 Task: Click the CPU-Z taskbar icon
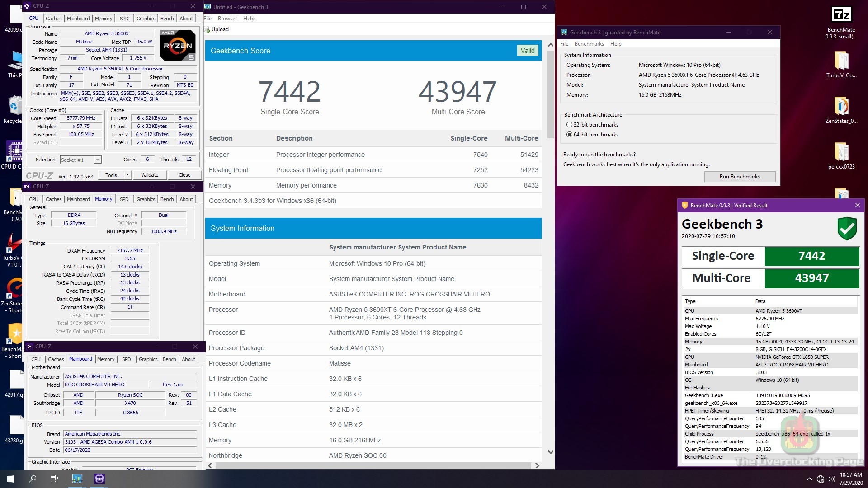pyautogui.click(x=99, y=479)
